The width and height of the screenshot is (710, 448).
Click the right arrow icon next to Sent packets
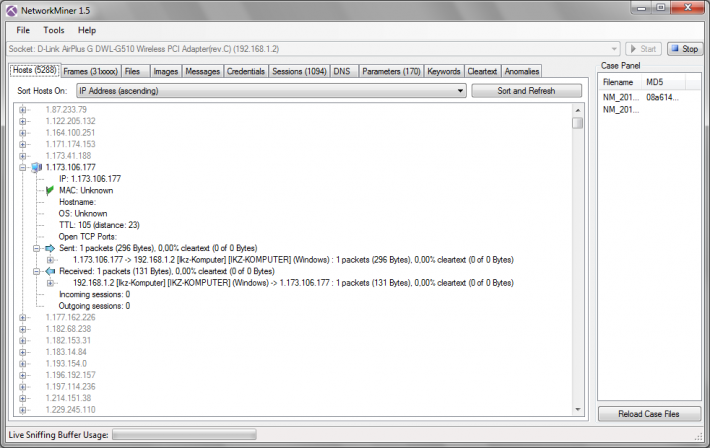point(50,248)
